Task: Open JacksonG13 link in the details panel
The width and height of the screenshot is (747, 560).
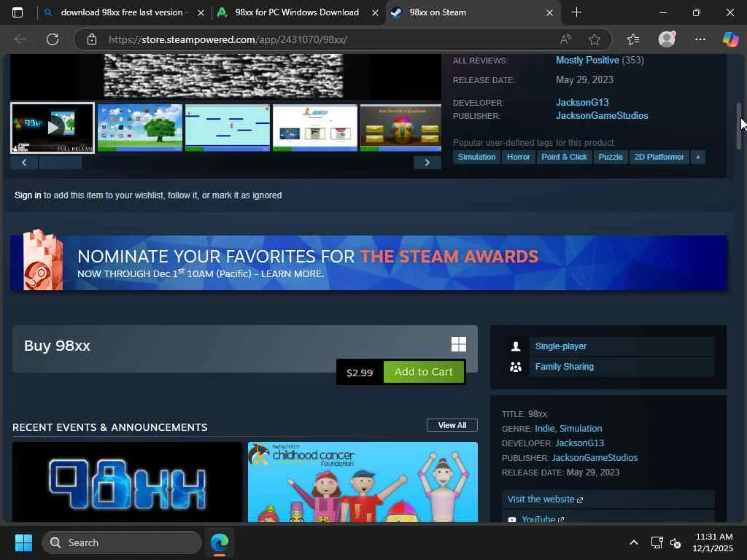Action: pyautogui.click(x=579, y=443)
